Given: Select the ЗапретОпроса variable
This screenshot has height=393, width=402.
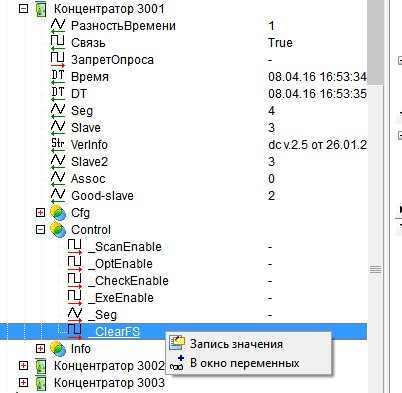Looking at the screenshot, I should pyautogui.click(x=112, y=60).
